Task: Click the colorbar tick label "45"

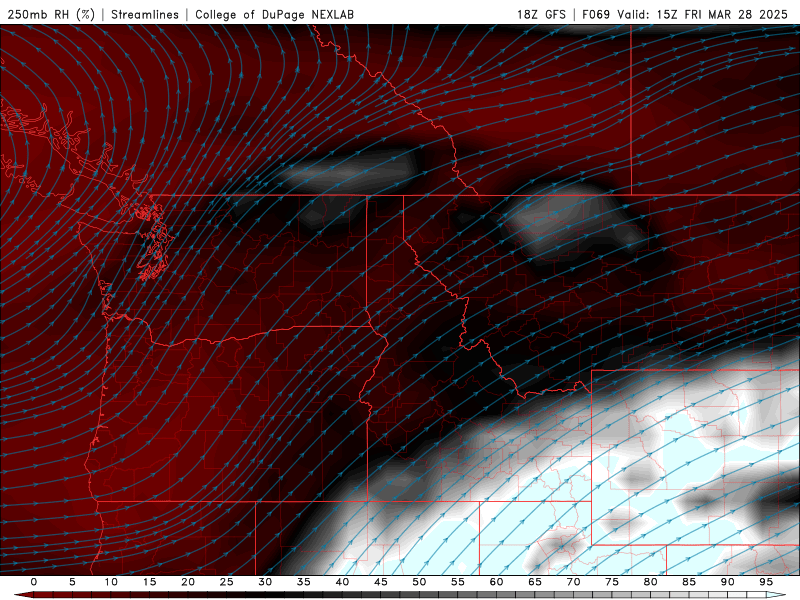Action: [x=381, y=582]
